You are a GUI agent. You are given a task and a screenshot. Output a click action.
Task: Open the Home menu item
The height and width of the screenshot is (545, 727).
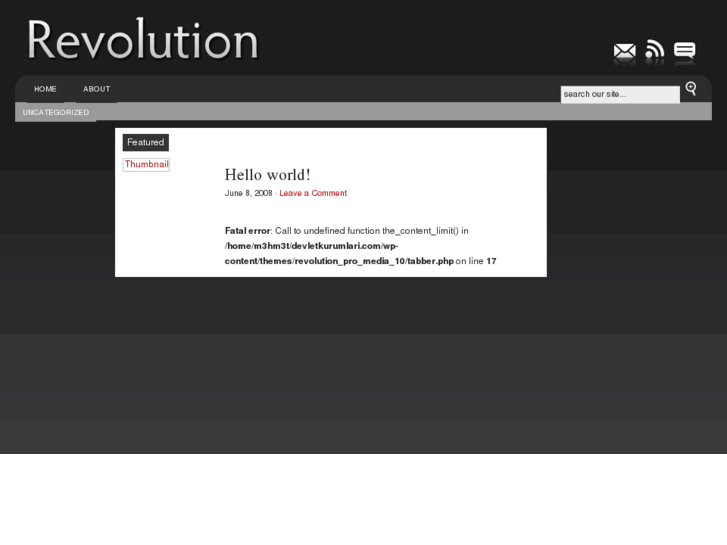click(45, 89)
